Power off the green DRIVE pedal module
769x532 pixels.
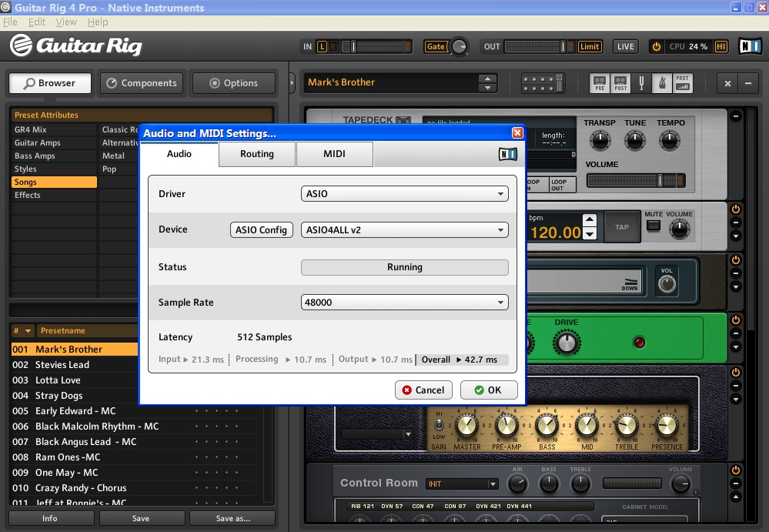736,320
